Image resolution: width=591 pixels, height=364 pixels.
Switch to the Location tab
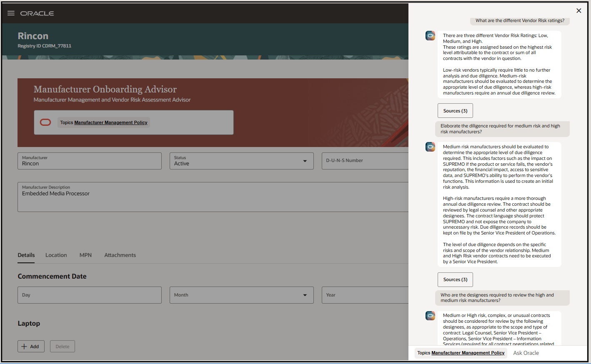point(56,255)
